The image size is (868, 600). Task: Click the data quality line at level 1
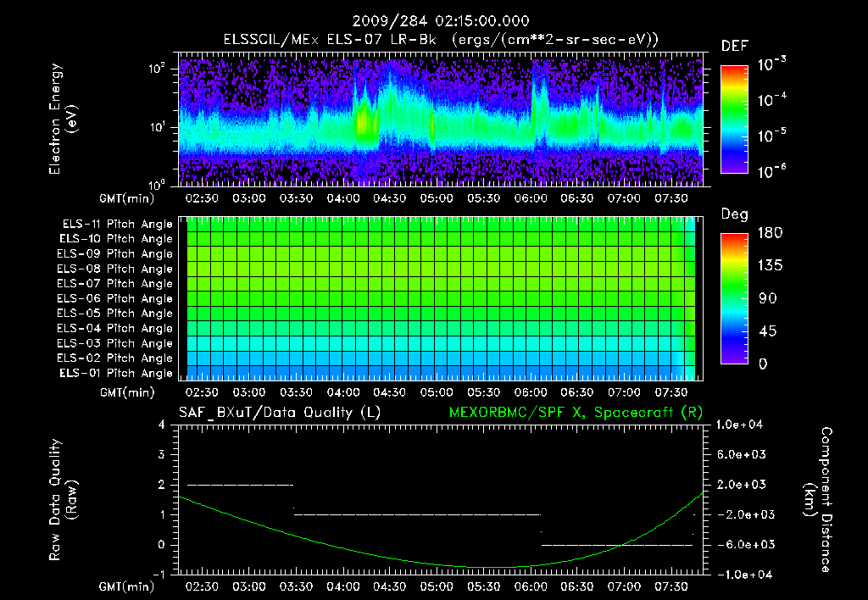417,514
